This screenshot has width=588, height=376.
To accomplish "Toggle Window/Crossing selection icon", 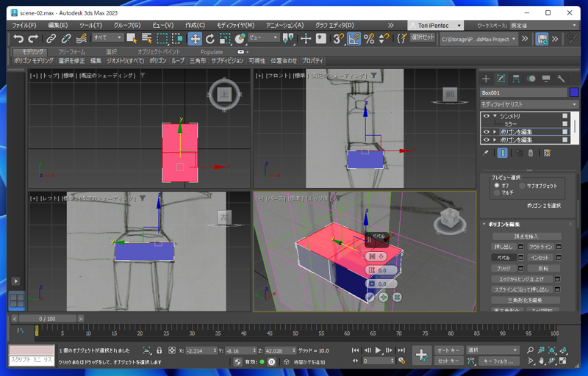I will pos(177,38).
